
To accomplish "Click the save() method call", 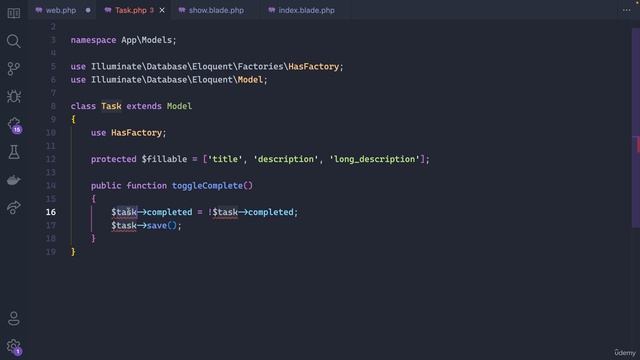I will tap(162, 226).
